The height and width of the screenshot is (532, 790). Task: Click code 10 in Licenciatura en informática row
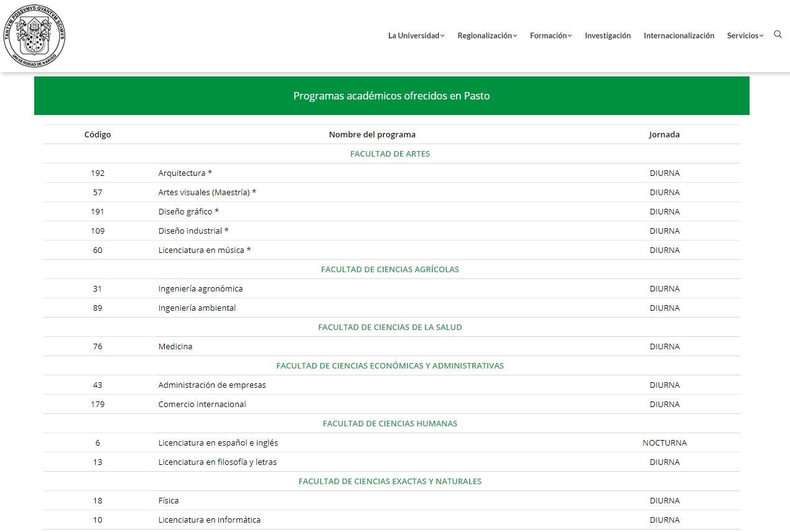point(98,520)
